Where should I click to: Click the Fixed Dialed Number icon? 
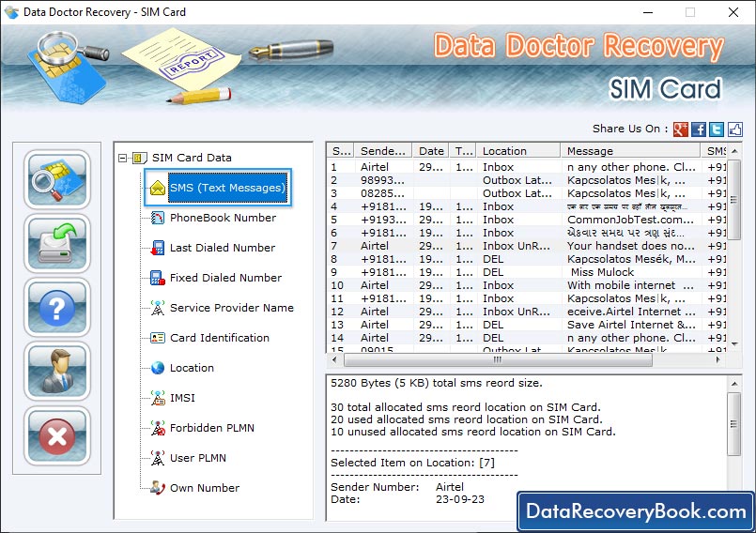click(x=158, y=278)
